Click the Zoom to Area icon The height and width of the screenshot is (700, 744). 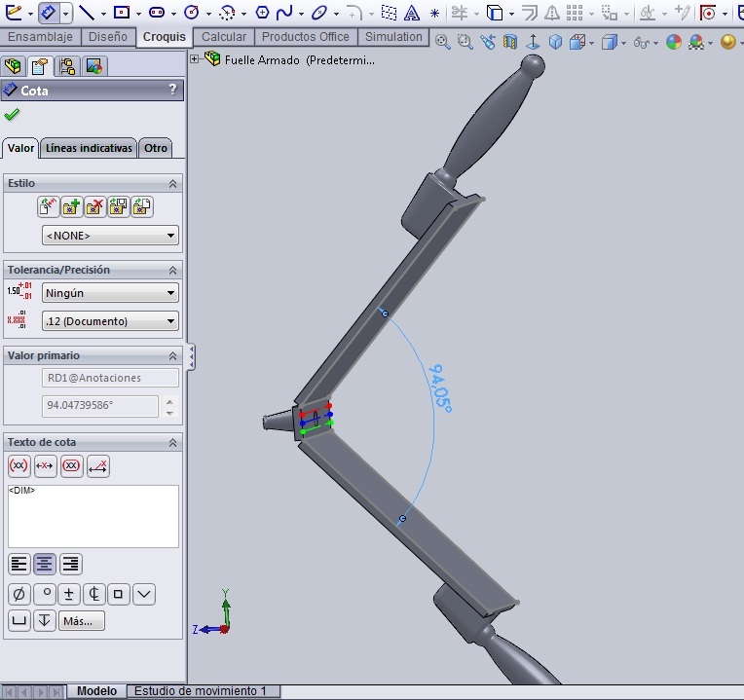465,42
